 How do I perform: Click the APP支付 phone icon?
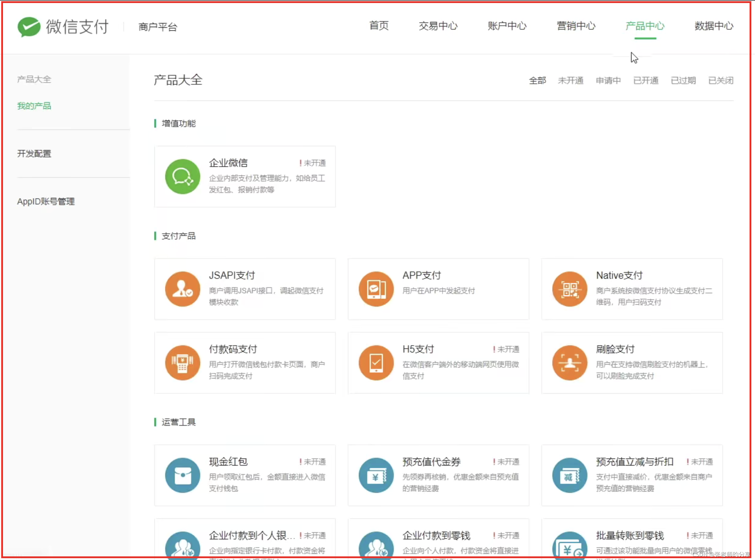[376, 289]
